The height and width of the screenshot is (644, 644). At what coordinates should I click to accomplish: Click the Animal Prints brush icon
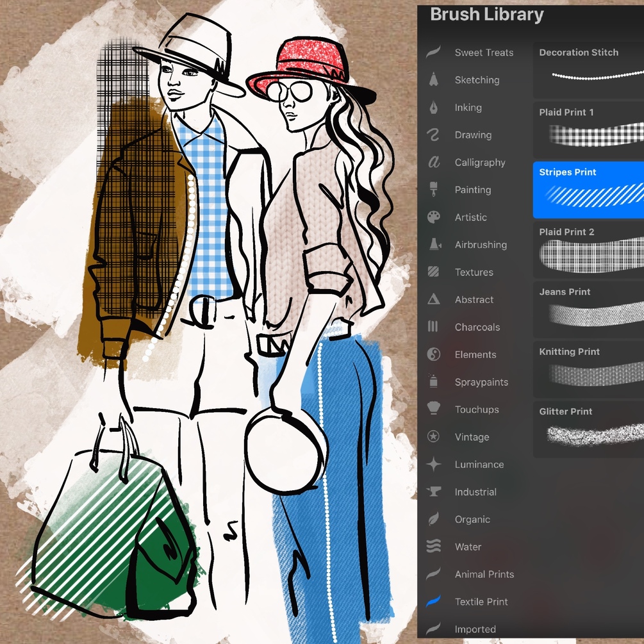[433, 574]
